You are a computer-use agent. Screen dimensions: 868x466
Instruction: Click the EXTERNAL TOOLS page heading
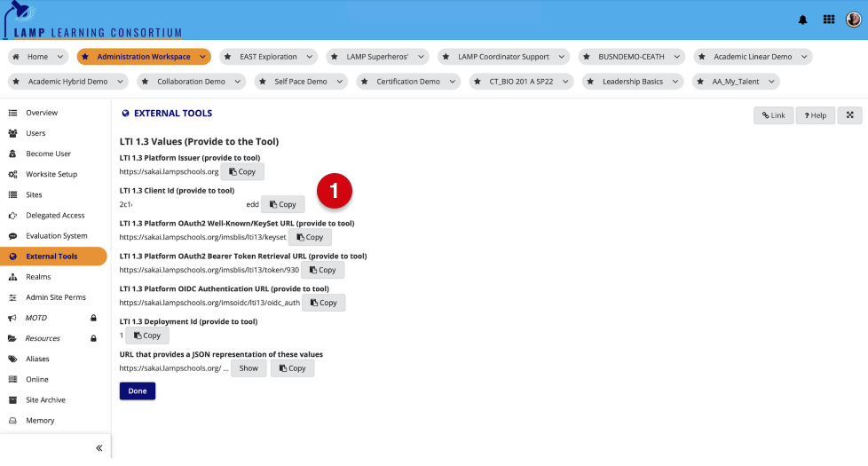click(x=173, y=113)
